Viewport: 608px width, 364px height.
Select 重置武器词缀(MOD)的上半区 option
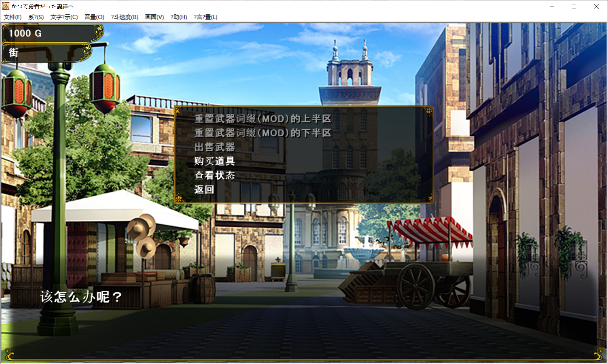click(263, 119)
